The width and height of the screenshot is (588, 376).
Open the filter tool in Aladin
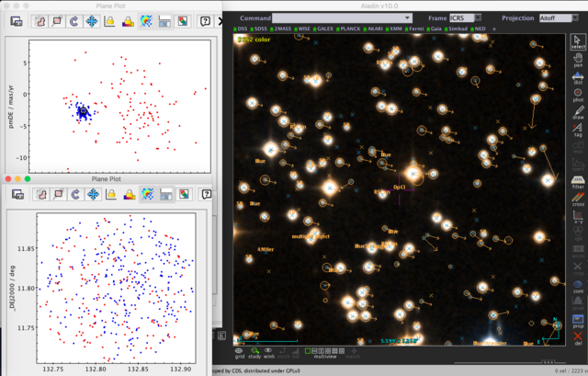(x=577, y=181)
